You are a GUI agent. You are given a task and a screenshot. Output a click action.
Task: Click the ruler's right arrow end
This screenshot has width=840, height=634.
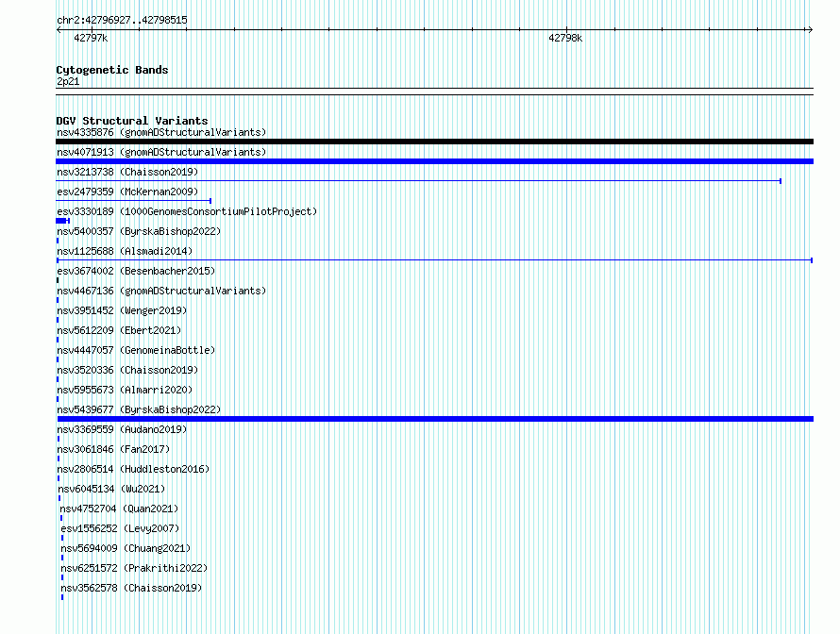click(x=810, y=30)
